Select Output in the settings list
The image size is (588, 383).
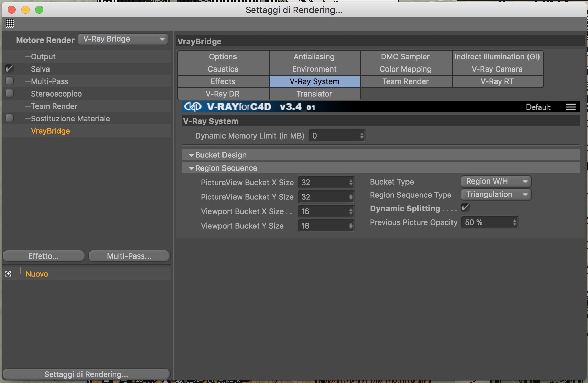tap(43, 56)
